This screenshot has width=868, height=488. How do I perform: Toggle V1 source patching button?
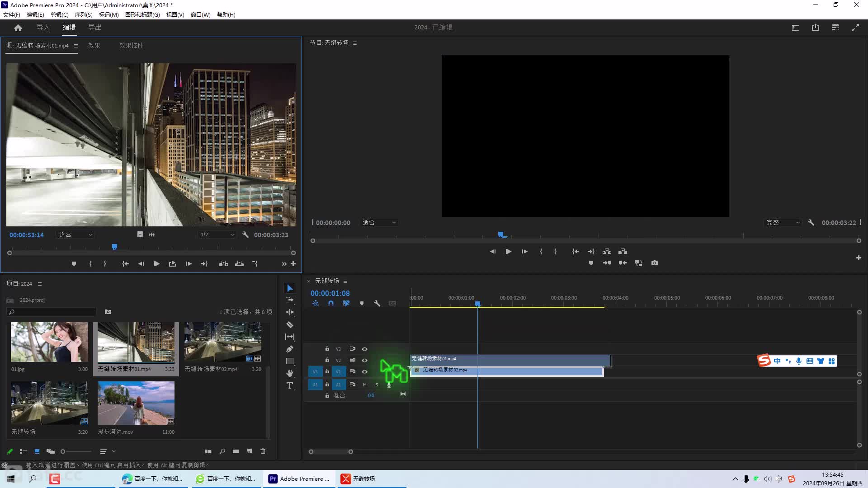pyautogui.click(x=315, y=371)
